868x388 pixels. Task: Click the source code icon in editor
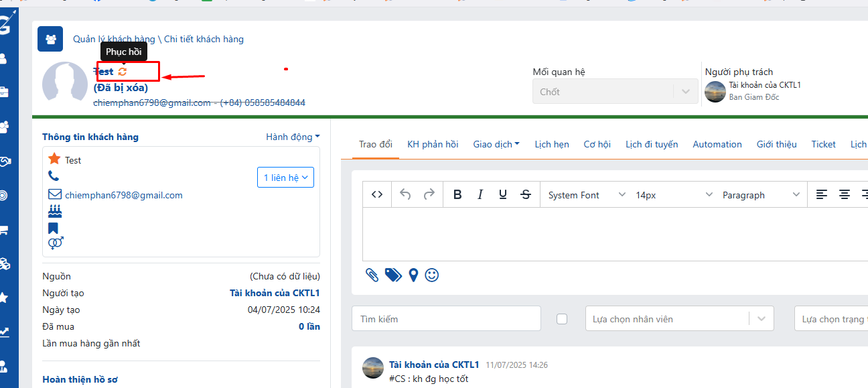(x=377, y=194)
